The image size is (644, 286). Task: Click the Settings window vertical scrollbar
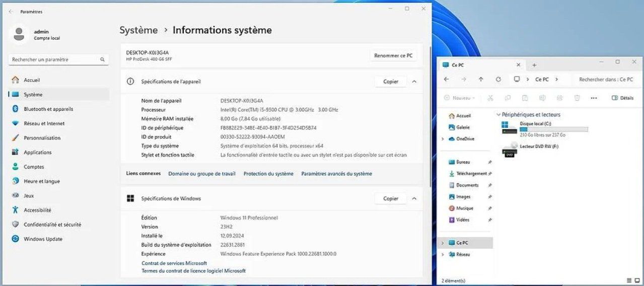(x=430, y=116)
